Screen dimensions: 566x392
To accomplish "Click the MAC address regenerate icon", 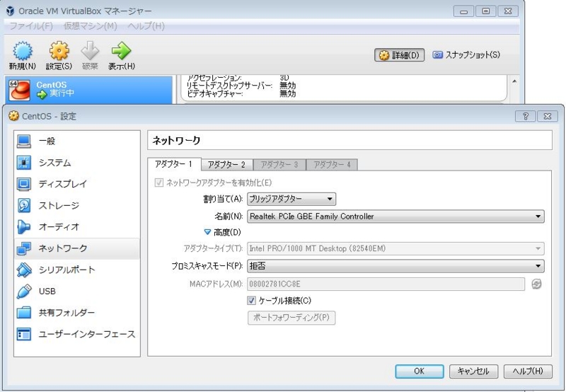I will click(x=536, y=284).
